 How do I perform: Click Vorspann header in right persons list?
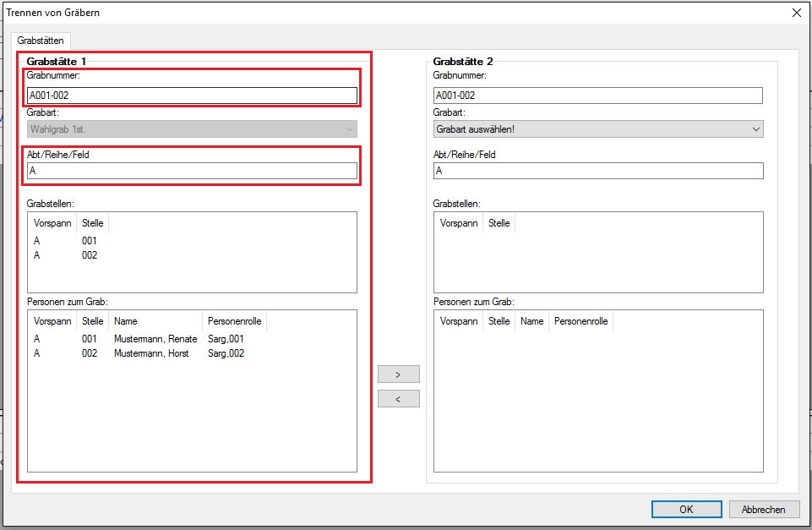pyautogui.click(x=459, y=321)
